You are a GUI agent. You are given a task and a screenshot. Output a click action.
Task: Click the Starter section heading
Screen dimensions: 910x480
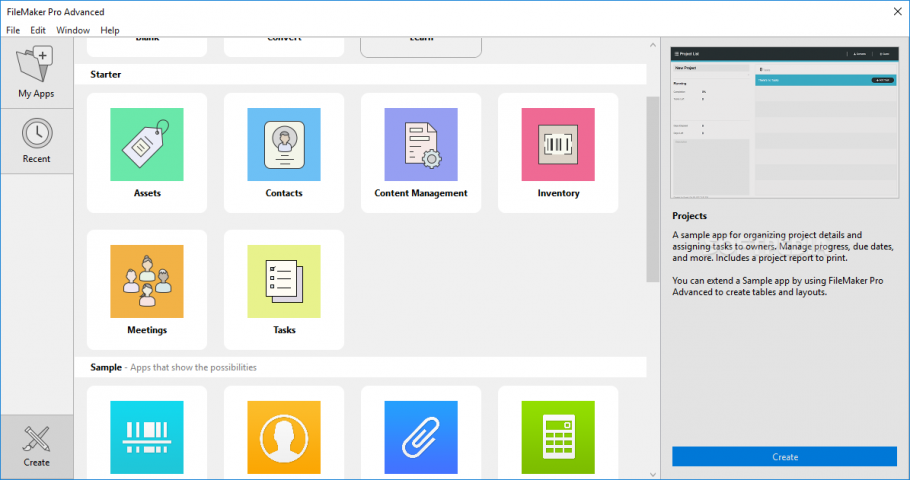[x=106, y=74]
